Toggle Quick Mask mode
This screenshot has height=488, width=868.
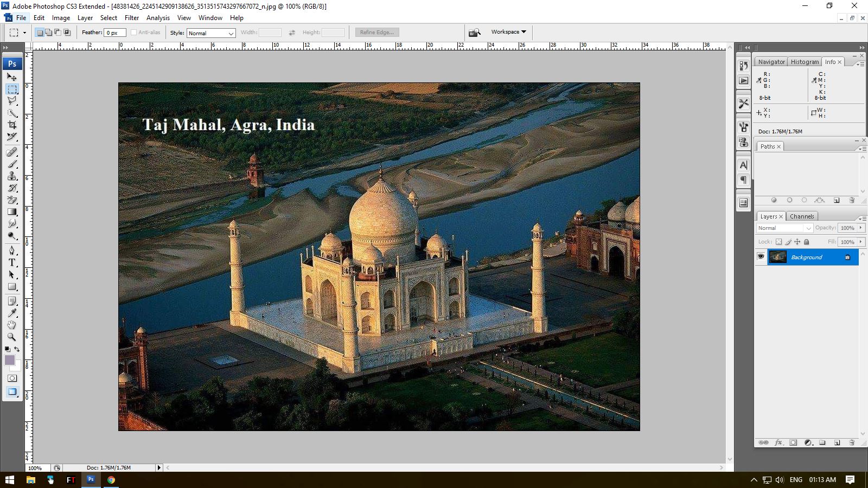point(12,378)
